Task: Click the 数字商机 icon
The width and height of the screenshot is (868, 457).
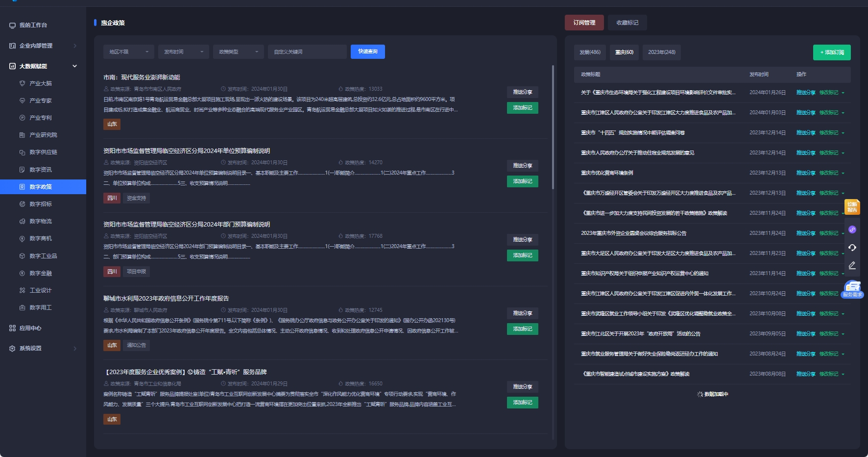Action: click(x=22, y=239)
